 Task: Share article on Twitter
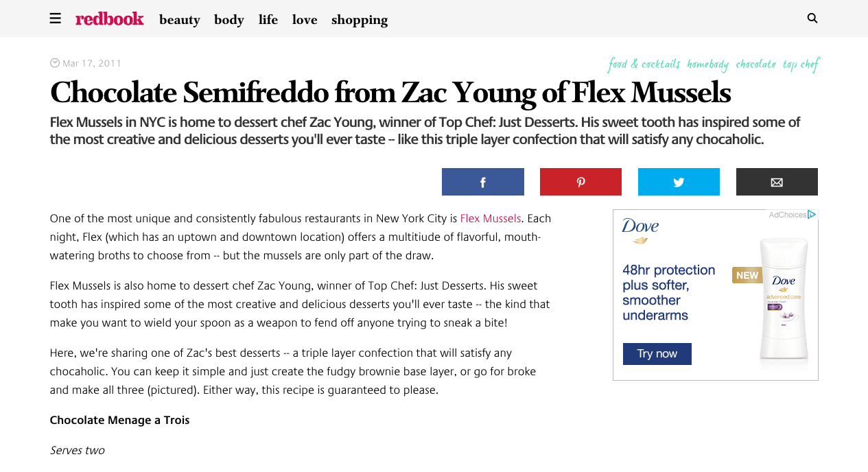click(679, 182)
